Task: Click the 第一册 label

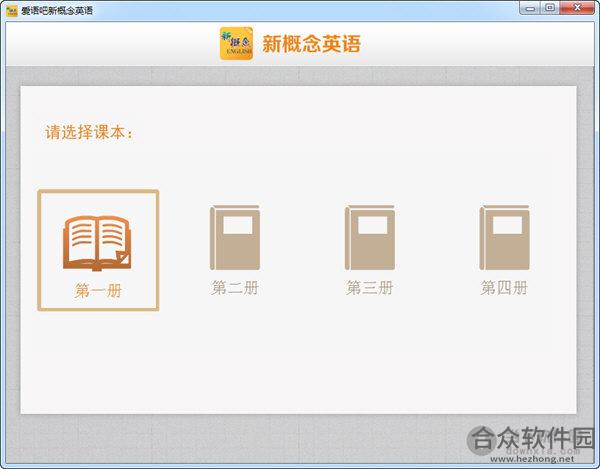Action: (98, 291)
